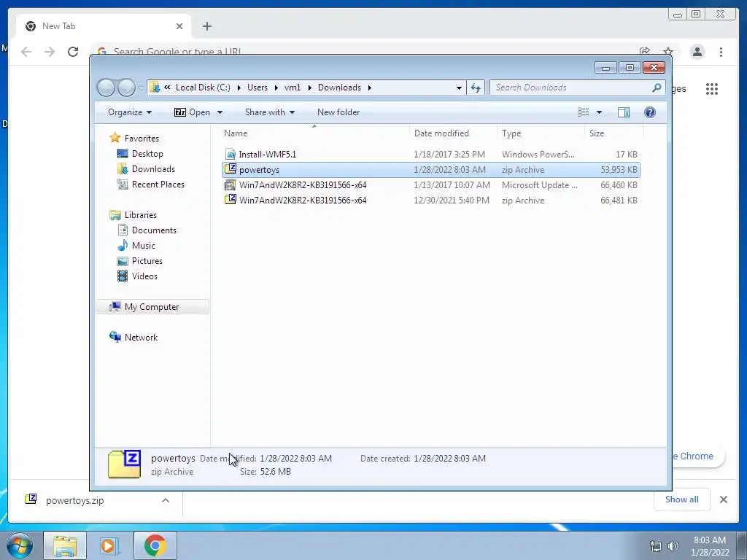The image size is (747, 560).
Task: Select Win7AndW2K8R2-KB3191566-x64 Microsoft Update file
Action: click(x=430, y=184)
